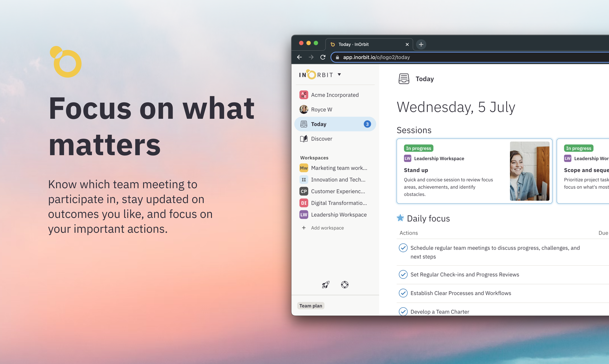Click LW badge on Stand up card

click(x=408, y=159)
